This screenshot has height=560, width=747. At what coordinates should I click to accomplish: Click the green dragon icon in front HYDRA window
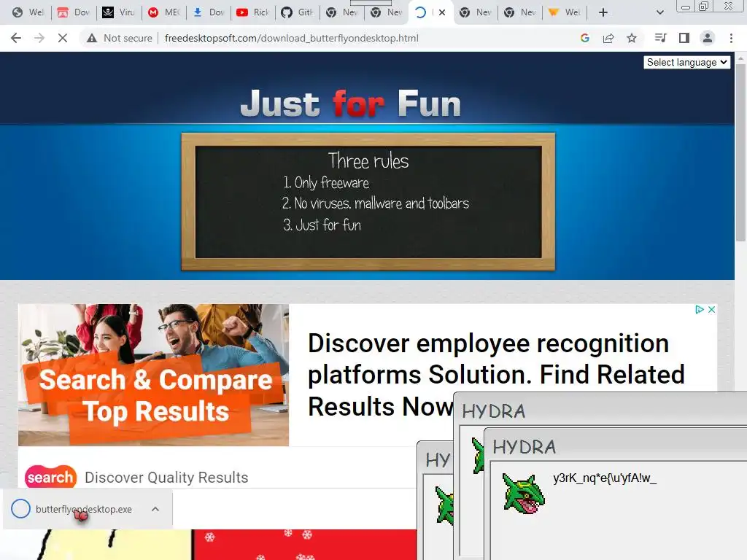(x=524, y=494)
